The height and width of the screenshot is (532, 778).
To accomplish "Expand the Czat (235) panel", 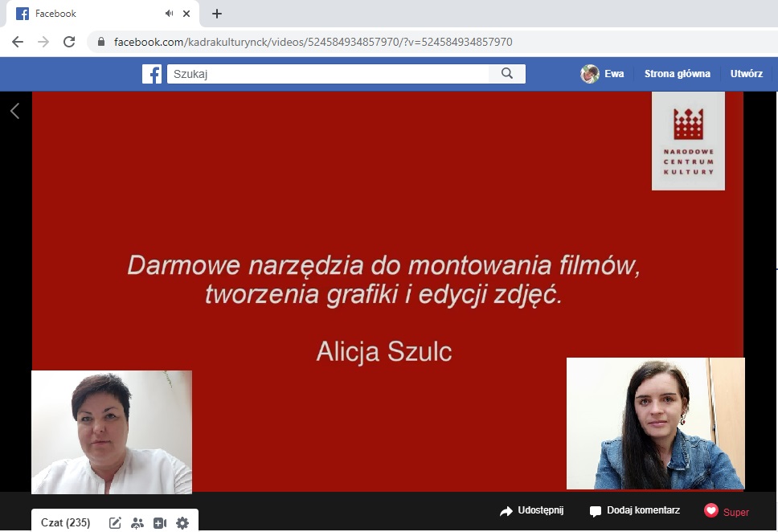I will (65, 523).
